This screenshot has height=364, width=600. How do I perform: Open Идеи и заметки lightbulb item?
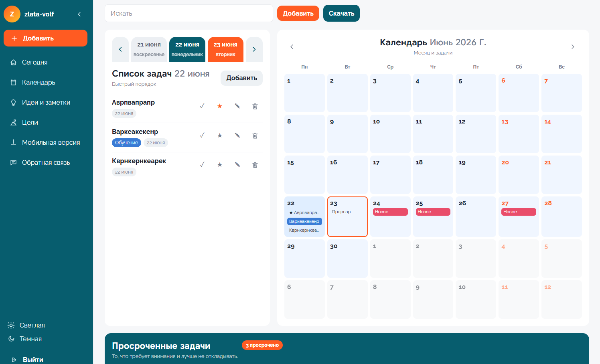46,102
